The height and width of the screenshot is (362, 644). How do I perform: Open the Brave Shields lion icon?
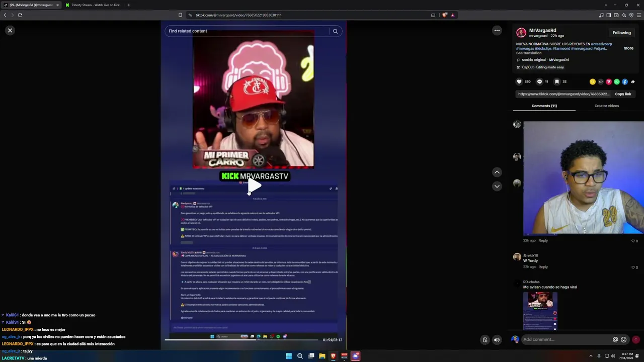coord(444,15)
